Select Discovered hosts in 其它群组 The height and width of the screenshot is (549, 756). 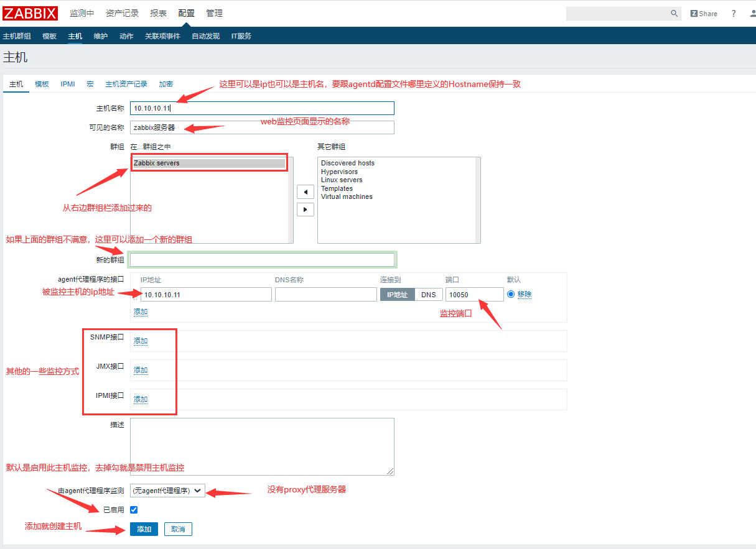(x=348, y=163)
